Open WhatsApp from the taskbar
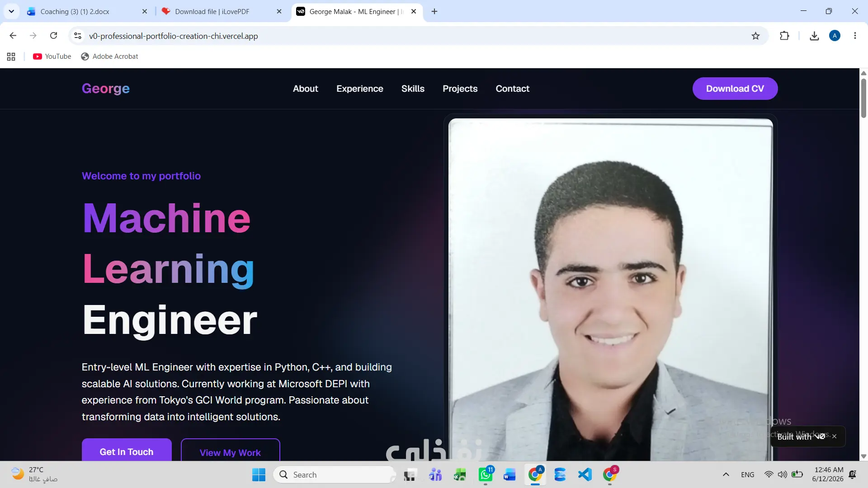 (x=486, y=474)
